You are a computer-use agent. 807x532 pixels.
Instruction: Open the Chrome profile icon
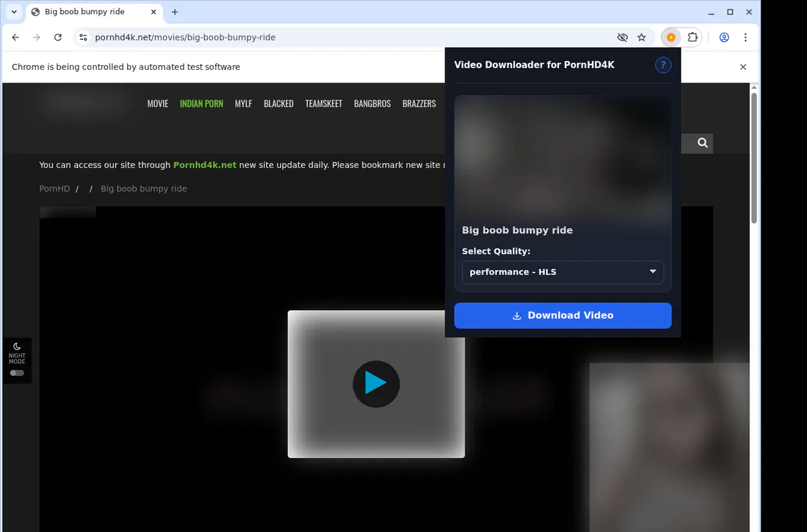pyautogui.click(x=724, y=38)
